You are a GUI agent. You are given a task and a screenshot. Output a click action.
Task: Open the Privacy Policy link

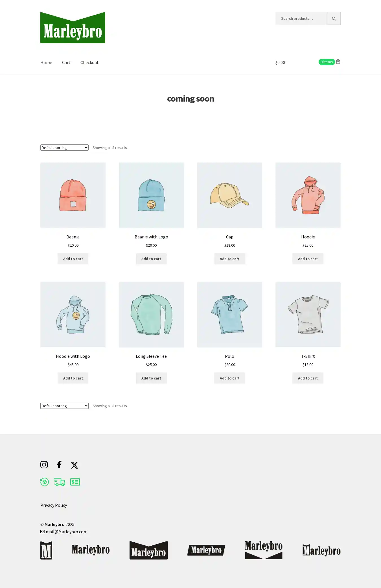tap(54, 505)
